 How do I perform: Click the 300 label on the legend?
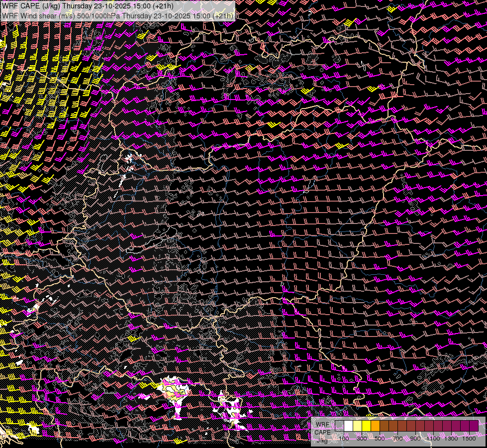coord(362,439)
